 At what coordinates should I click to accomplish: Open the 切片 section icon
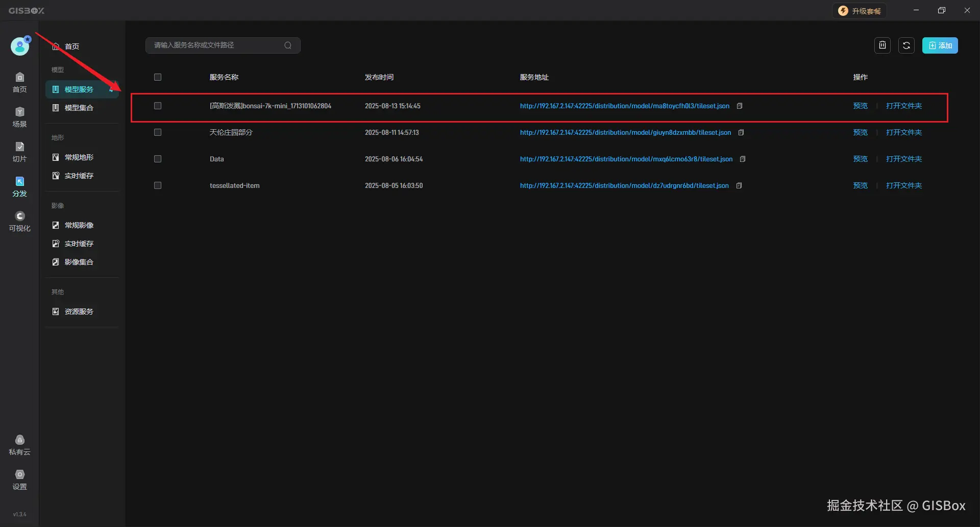tap(19, 152)
